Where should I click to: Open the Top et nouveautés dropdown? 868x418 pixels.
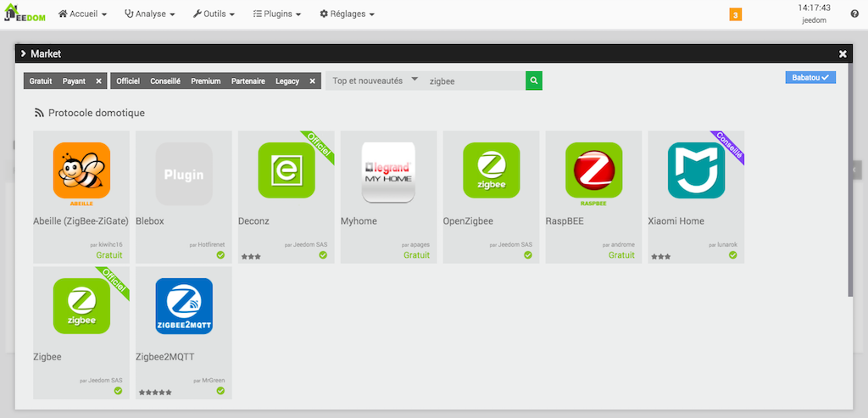click(375, 81)
